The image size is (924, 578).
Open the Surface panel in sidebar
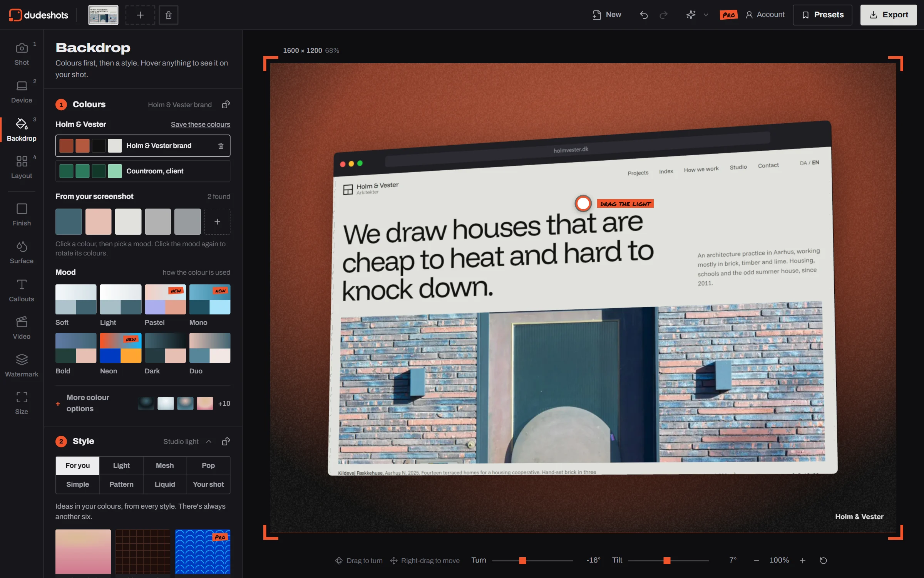(22, 252)
